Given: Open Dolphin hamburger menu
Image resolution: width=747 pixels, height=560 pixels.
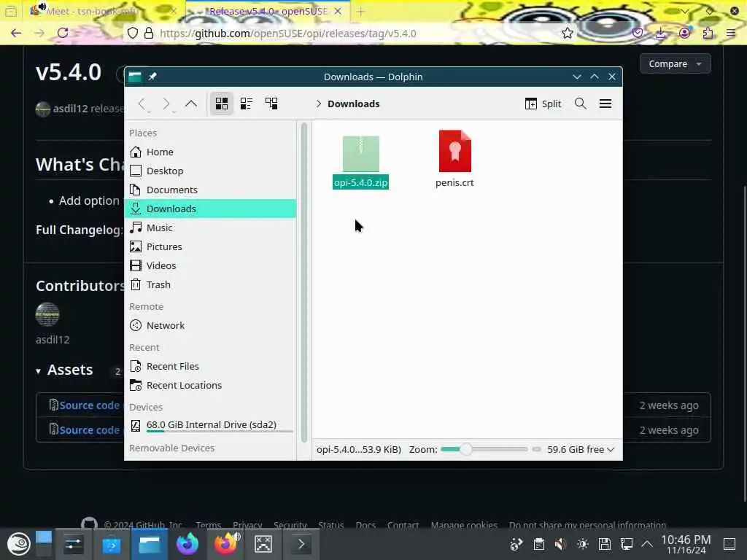Looking at the screenshot, I should tap(605, 104).
